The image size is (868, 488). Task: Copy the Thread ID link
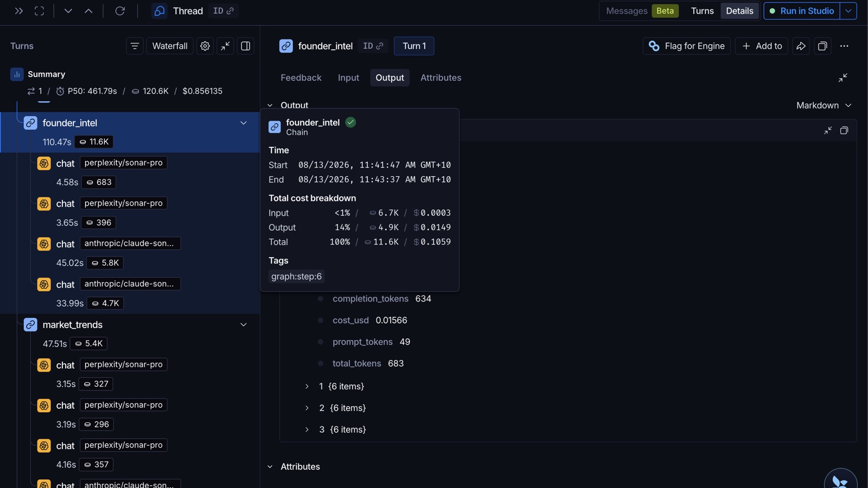coord(224,11)
